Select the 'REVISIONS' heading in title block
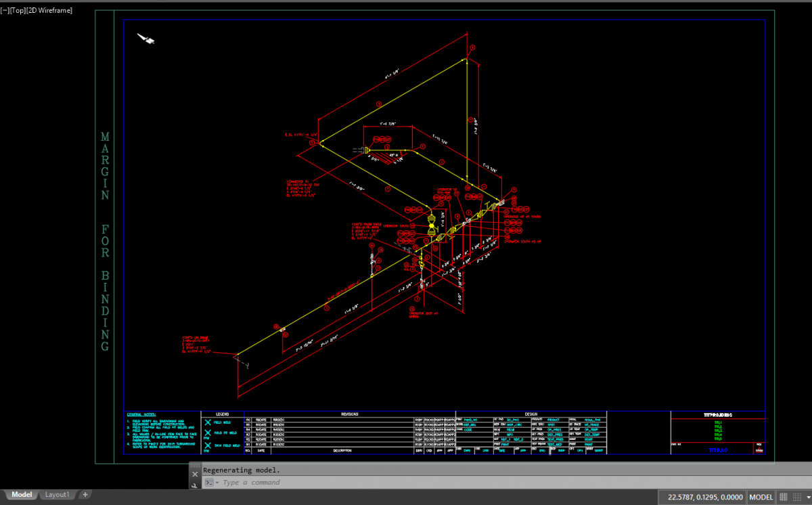Screen dimensions: 812x505 click(x=350, y=414)
